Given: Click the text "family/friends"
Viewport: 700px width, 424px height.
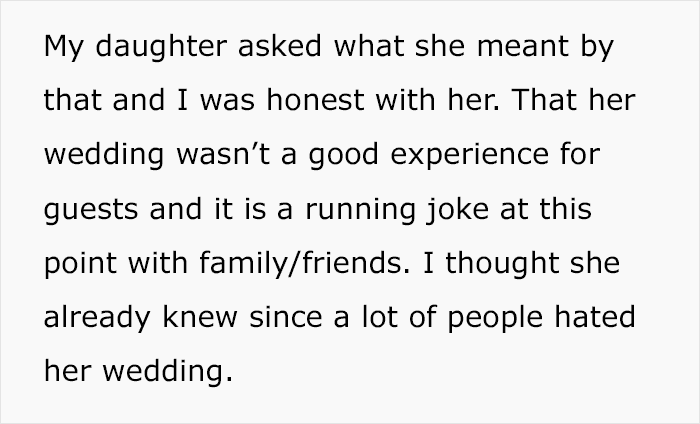Looking at the screenshot, I should tap(304, 263).
